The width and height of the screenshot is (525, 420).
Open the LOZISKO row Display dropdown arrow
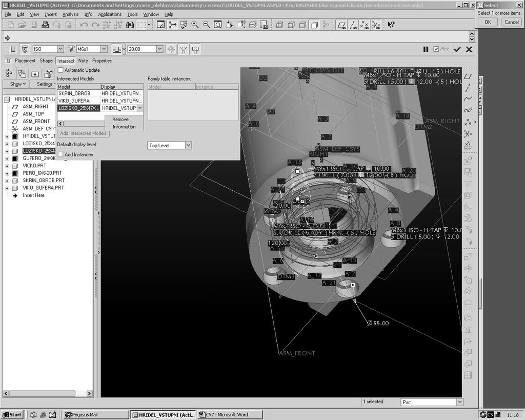(x=140, y=108)
